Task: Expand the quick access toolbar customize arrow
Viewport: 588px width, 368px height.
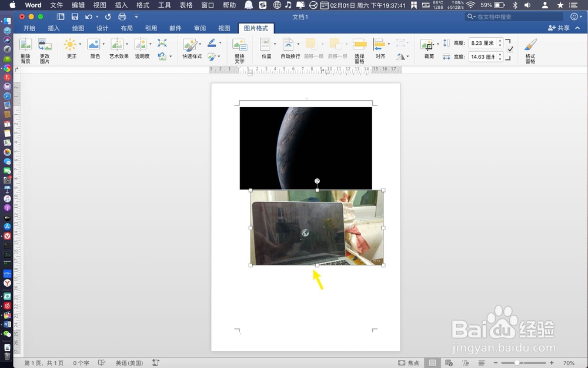Action: [136, 16]
